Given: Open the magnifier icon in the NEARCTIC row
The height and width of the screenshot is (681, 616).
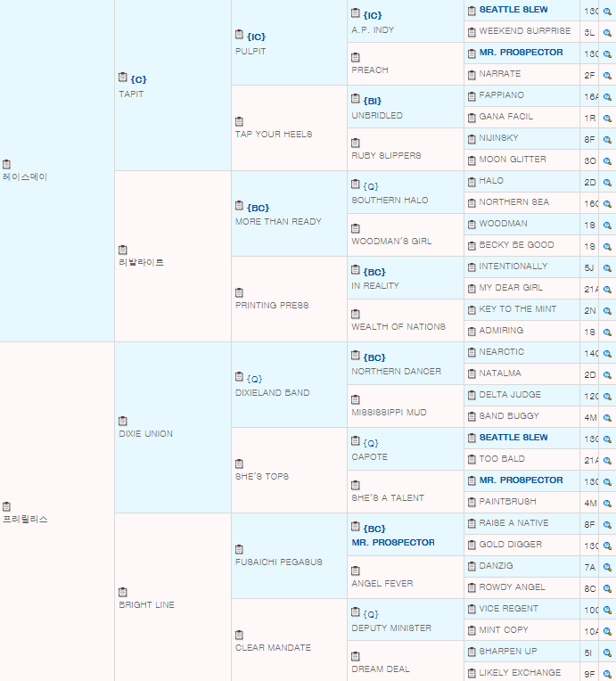Looking at the screenshot, I should click(x=607, y=354).
